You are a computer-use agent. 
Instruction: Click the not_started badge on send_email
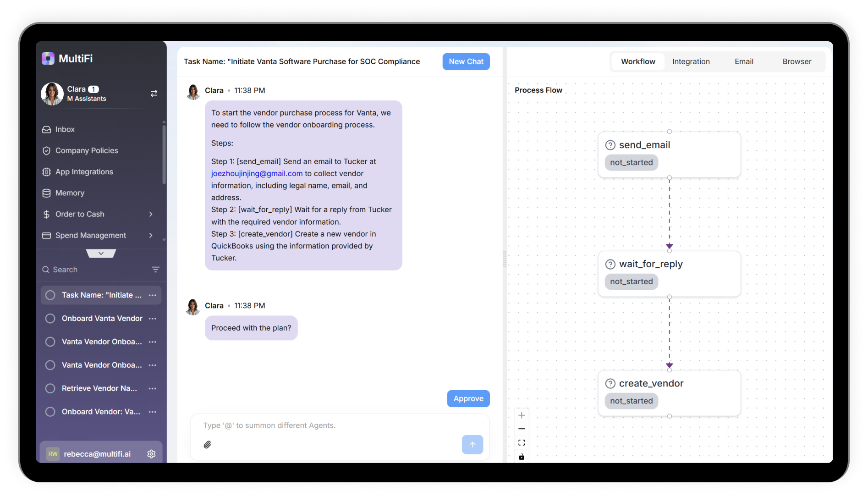click(632, 162)
